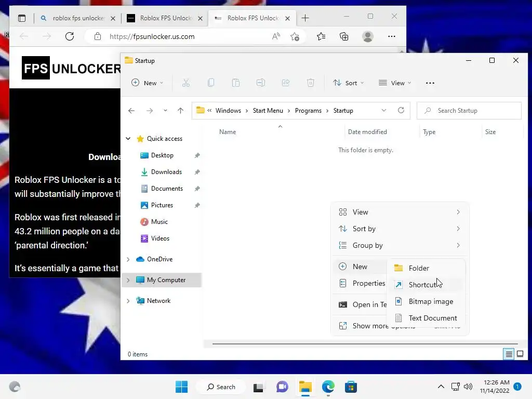This screenshot has height=399, width=532.
Task: Go up one folder level in the File Explorer
Action: [180, 111]
